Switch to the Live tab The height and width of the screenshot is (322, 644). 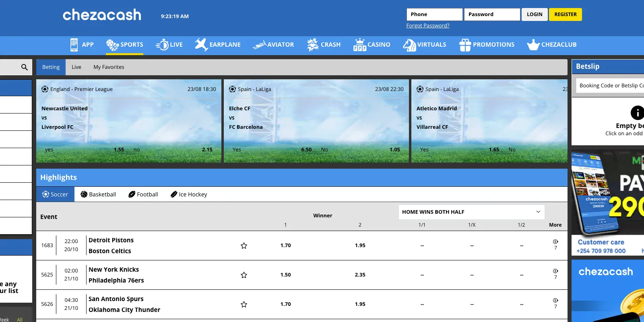coord(76,67)
